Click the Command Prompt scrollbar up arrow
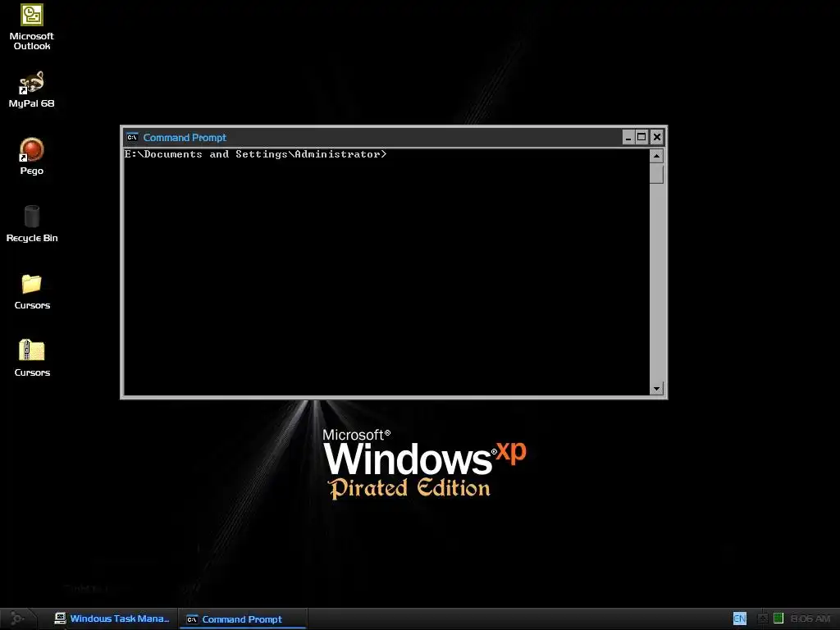 tap(656, 156)
